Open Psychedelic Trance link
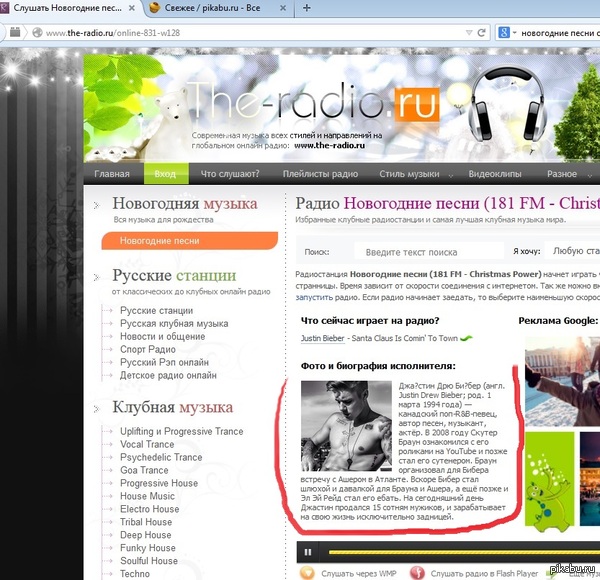The height and width of the screenshot is (580, 600). (161, 458)
